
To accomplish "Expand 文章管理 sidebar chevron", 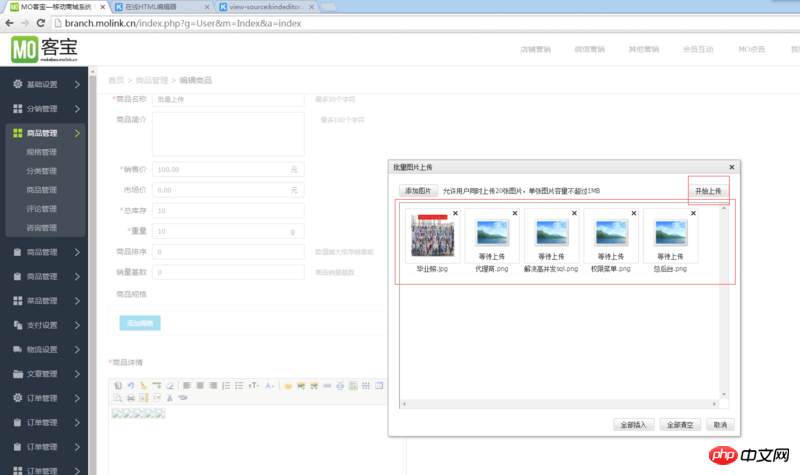I will pyautogui.click(x=77, y=374).
